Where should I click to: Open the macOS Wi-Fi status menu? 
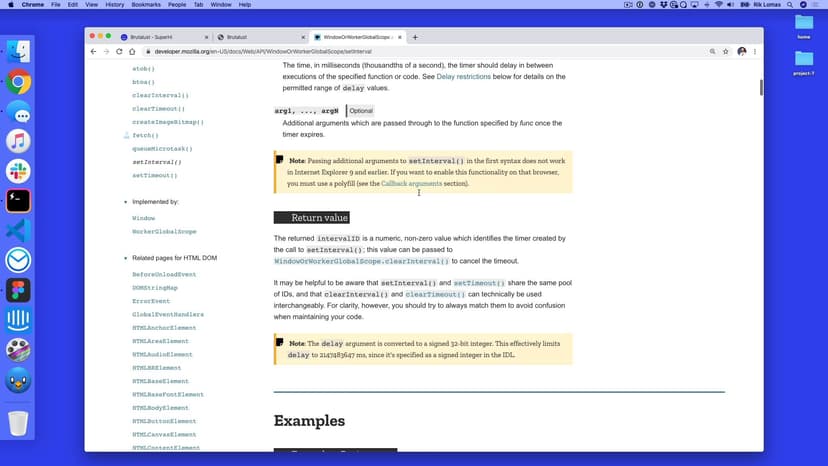tap(718, 5)
